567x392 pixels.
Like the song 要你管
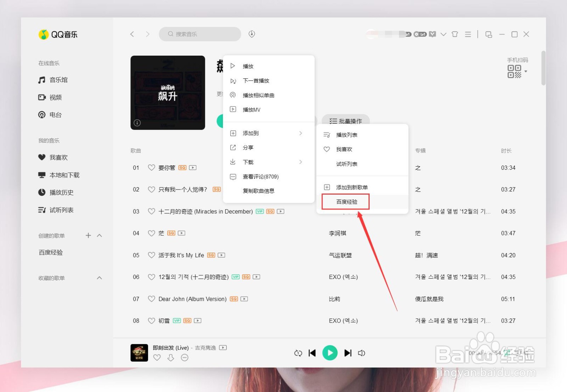pyautogui.click(x=151, y=168)
